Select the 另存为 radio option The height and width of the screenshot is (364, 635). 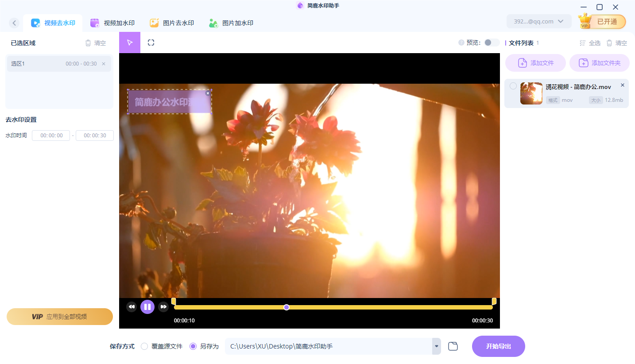point(193,346)
